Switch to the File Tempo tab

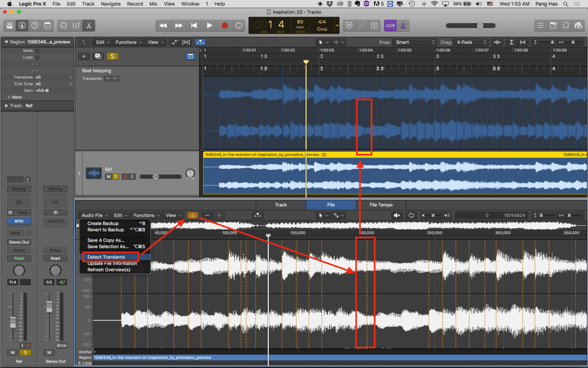tap(381, 205)
